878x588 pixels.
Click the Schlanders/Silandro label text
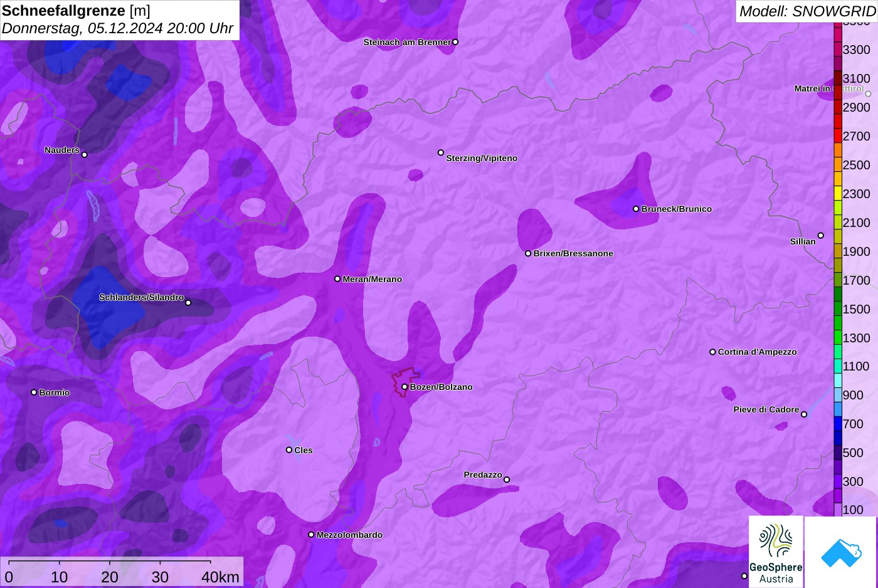pyautogui.click(x=142, y=297)
